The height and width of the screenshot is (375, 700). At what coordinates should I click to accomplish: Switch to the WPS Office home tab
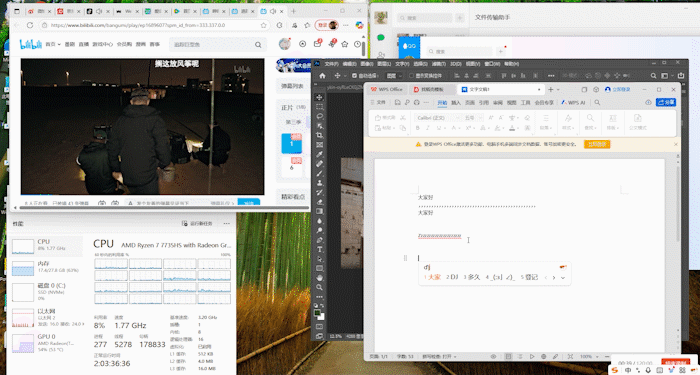[387, 89]
